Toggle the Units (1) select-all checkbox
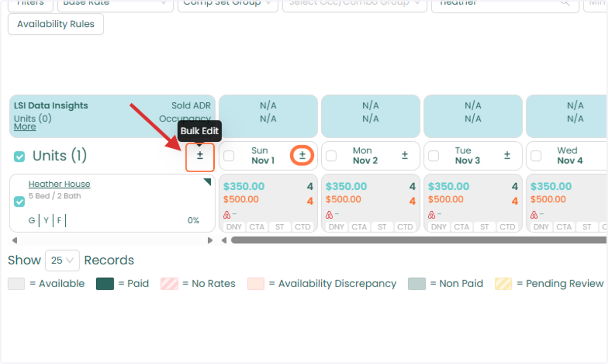 coord(19,156)
